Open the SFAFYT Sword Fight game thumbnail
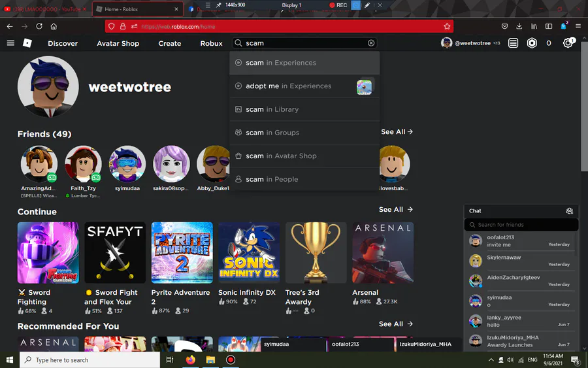The width and height of the screenshot is (588, 368). tap(115, 252)
